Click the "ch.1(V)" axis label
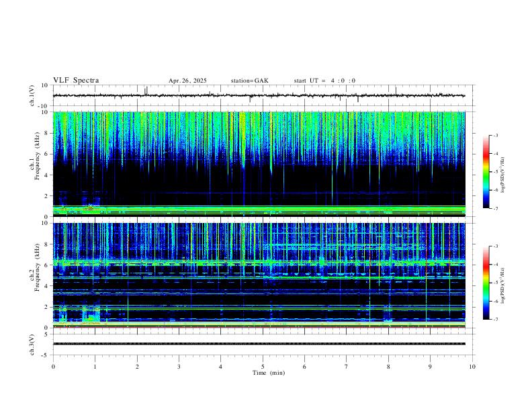The height and width of the screenshot is (411, 532). click(x=32, y=95)
